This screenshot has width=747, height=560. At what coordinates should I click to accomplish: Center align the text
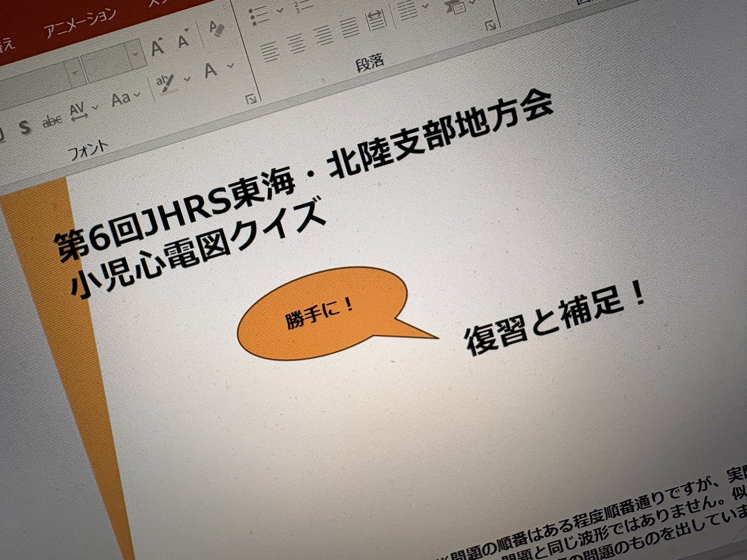coord(296,43)
